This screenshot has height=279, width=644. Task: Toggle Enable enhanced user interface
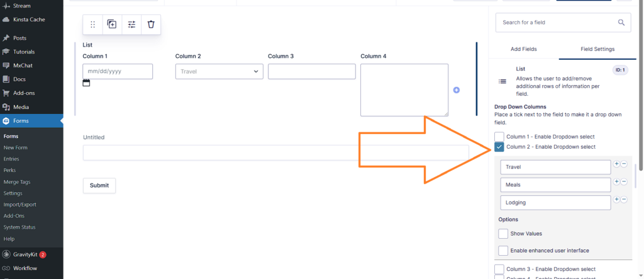[x=503, y=250]
